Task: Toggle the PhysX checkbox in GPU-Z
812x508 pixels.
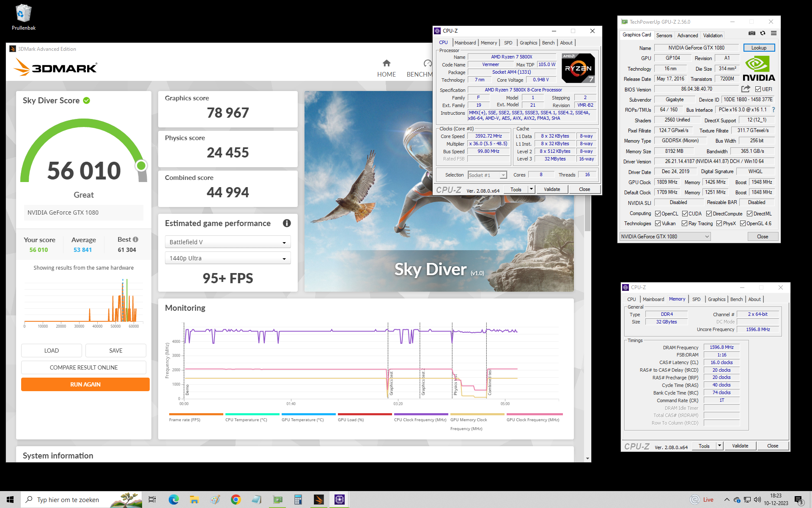Action: pos(719,224)
